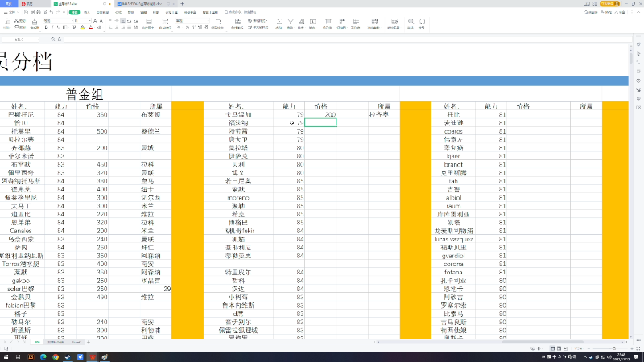Click the wrap text icon
The width and height of the screenshot is (644, 362).
tap(165, 23)
